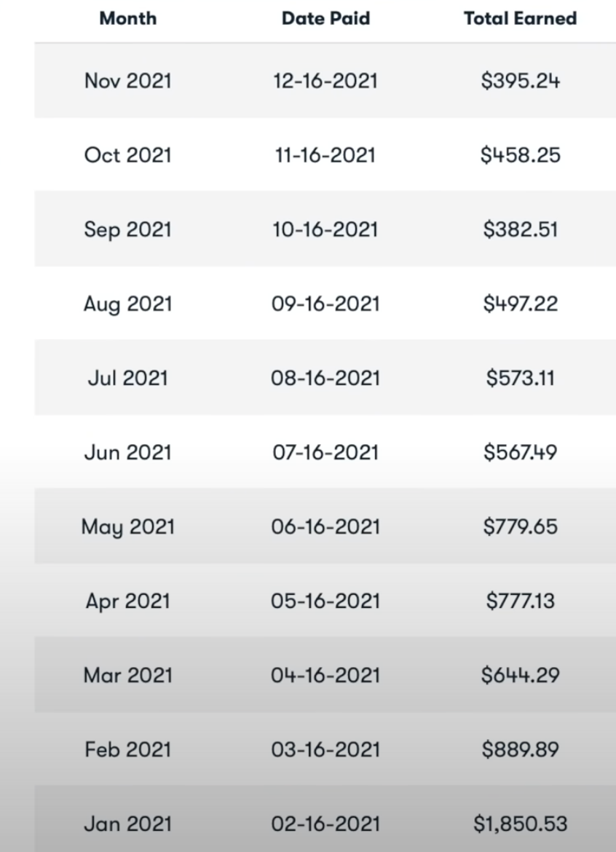Select the Nov 2021 month cell
The width and height of the screenshot is (616, 852).
click(128, 80)
